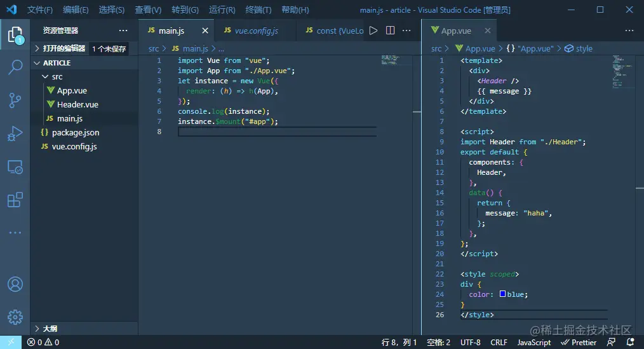
Task: Show additional activity bar views
Action: [x=15, y=233]
